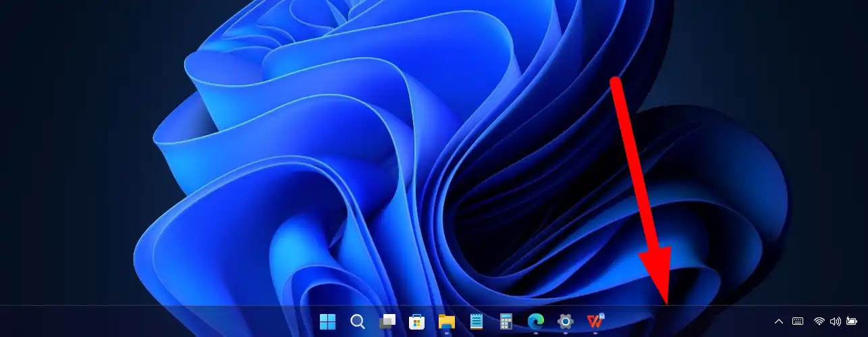Open the Windows Start menu
Image resolution: width=868 pixels, height=337 pixels.
click(327, 321)
